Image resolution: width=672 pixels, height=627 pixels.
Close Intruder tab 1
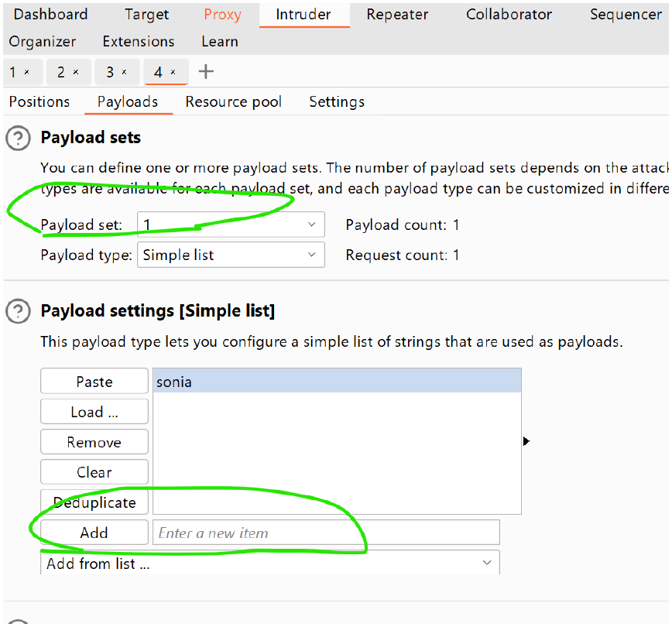tap(27, 72)
